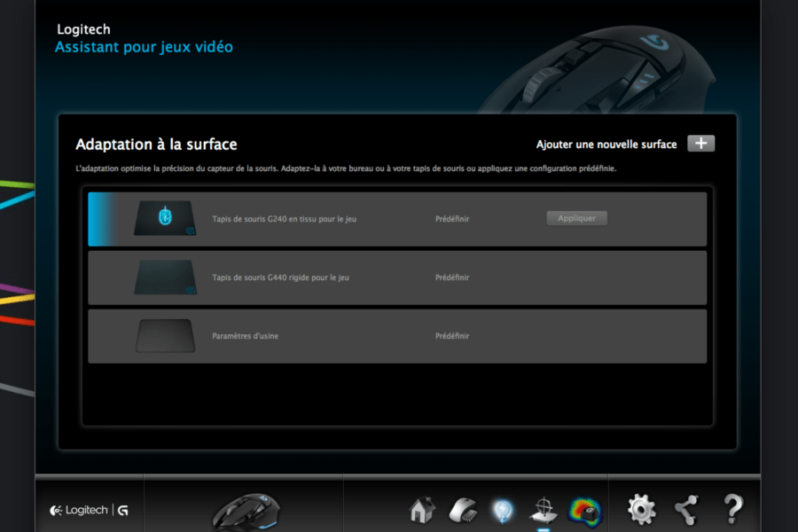
Task: Open the lighting settings bulb icon
Action: (x=503, y=511)
